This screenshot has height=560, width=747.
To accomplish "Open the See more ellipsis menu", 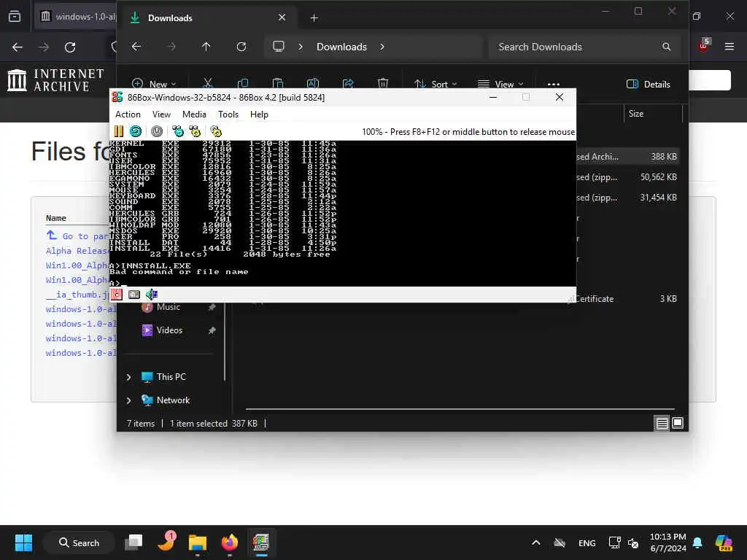I will tap(554, 84).
